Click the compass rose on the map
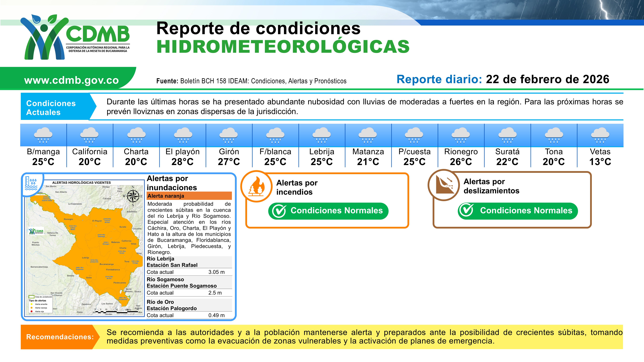 pos(133,196)
